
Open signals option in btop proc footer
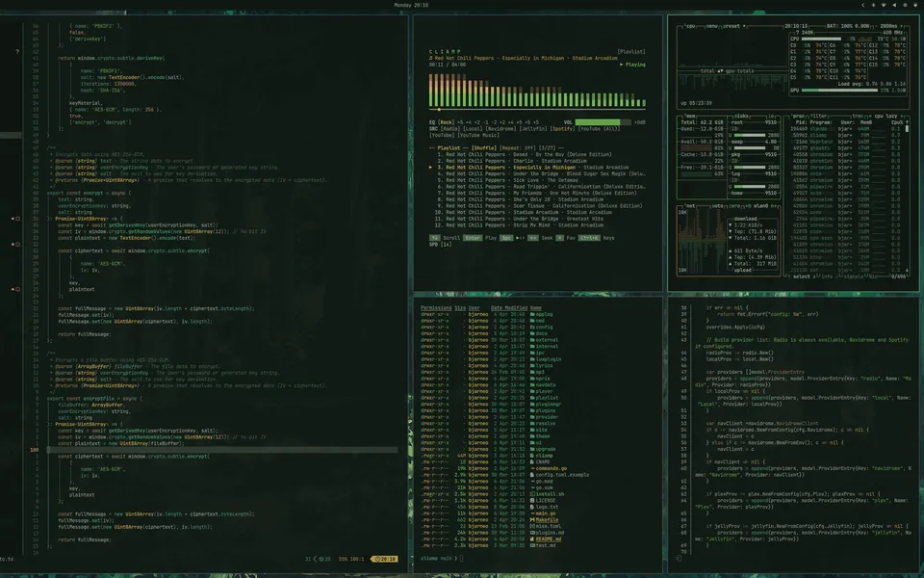[x=854, y=276]
